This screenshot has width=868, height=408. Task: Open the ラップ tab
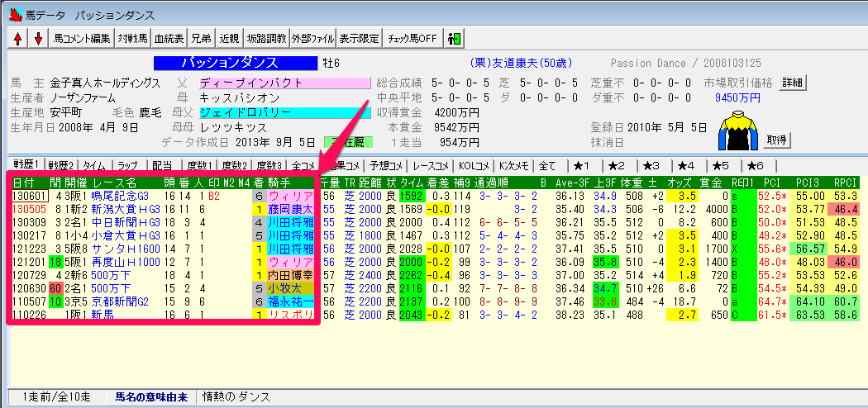point(128,165)
